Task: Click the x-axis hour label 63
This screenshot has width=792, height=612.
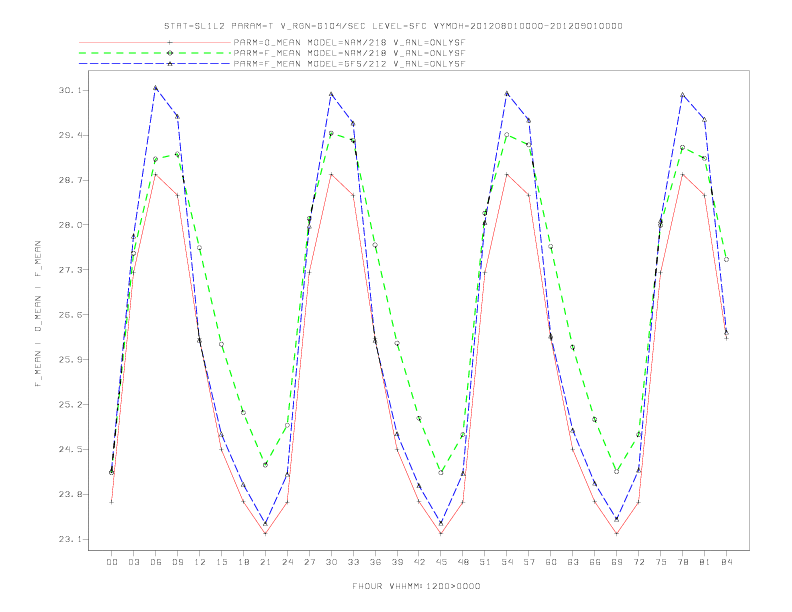Action: pyautogui.click(x=573, y=562)
